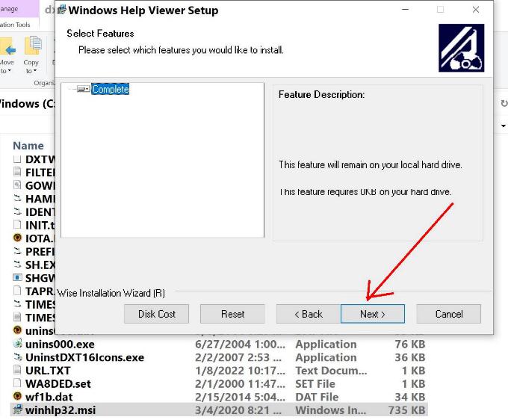
Task: Click the Wise installer logo image
Action: coord(462,48)
